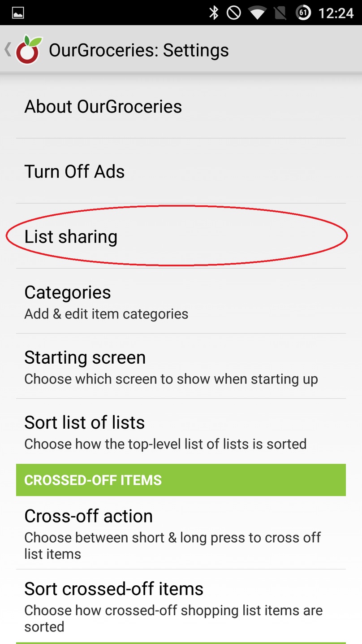
Task: Tap the no-SIM signal icon
Action: pos(280,13)
